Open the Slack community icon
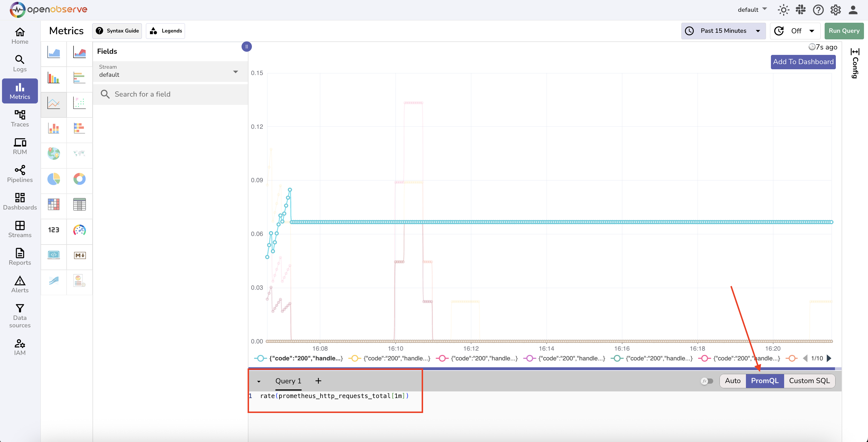The height and width of the screenshot is (442, 868). [801, 10]
